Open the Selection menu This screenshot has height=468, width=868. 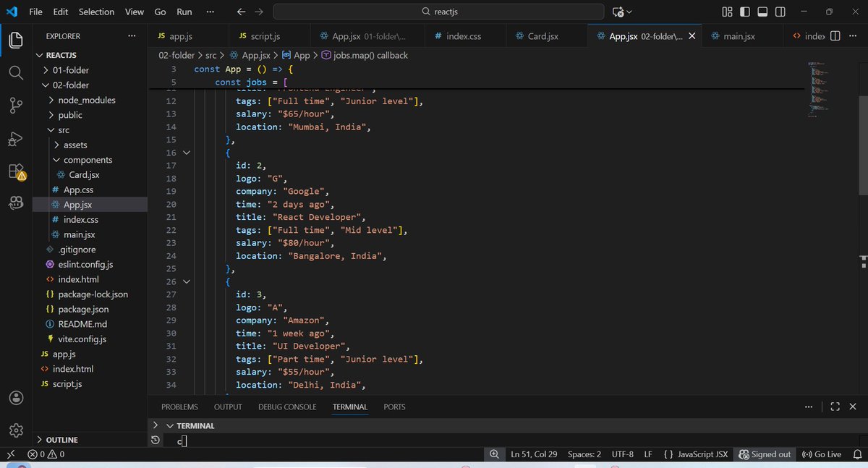click(x=96, y=12)
